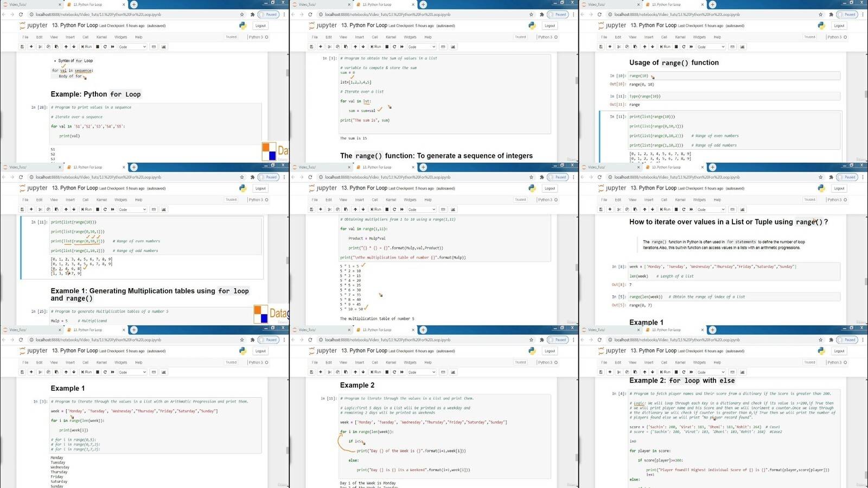Move cell down in "Usage of range() function" window
Viewport: 868px width, 488px height.
point(653,47)
